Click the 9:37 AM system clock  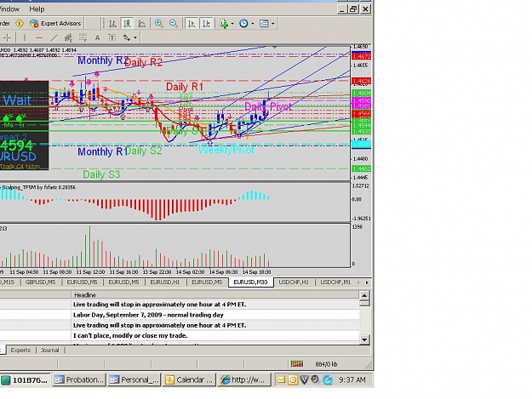(352, 380)
